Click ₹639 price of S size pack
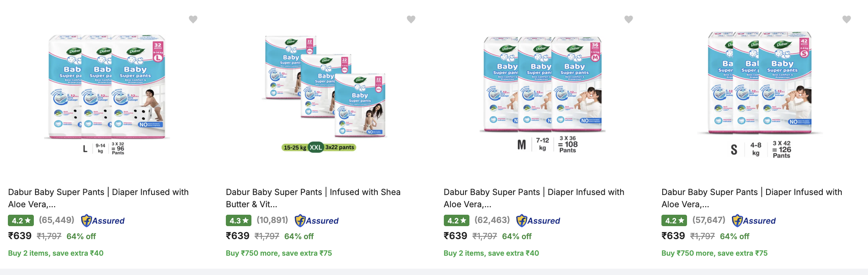Screen dimensions: 868x275 click(x=673, y=236)
